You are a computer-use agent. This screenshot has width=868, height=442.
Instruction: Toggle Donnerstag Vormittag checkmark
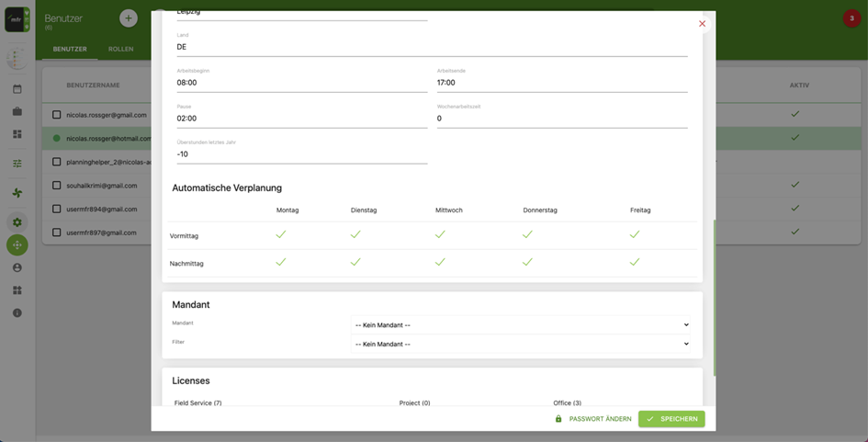point(527,235)
